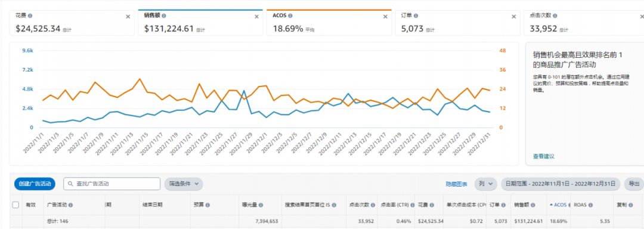
Task: Click the info icon beside 订单 metric card
Action: 416,16
